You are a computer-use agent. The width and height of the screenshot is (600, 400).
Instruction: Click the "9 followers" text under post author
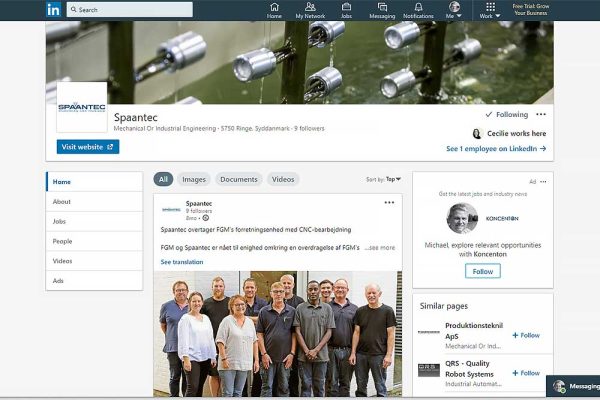(199, 211)
